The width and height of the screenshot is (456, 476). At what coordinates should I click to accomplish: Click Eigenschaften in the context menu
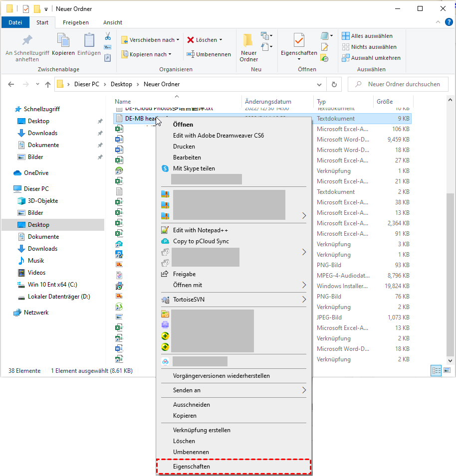click(x=233, y=467)
